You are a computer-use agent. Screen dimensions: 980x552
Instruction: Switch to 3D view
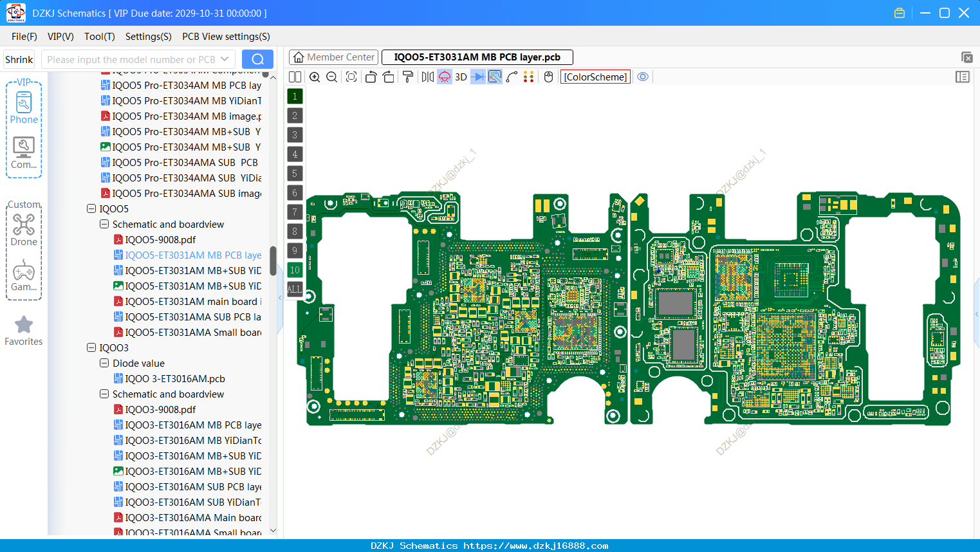point(461,77)
